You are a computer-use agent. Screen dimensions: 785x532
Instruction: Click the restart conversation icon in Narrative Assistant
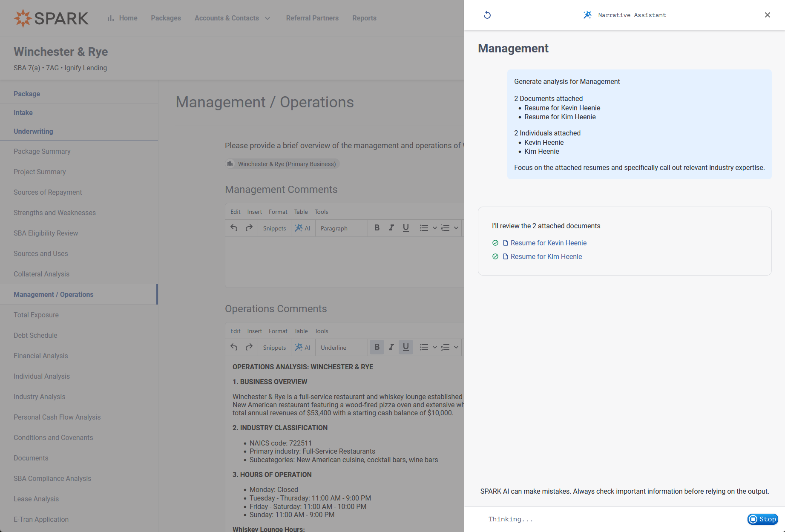coord(487,15)
